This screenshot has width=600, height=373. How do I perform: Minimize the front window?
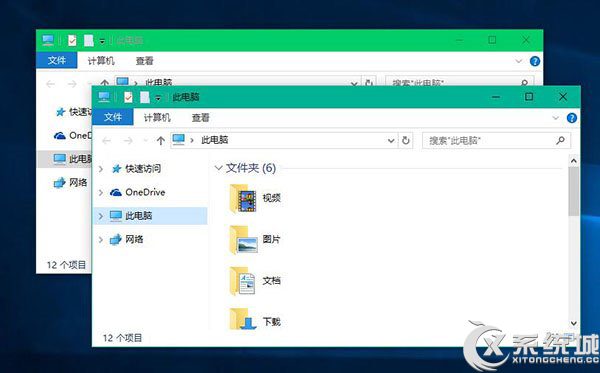point(496,97)
